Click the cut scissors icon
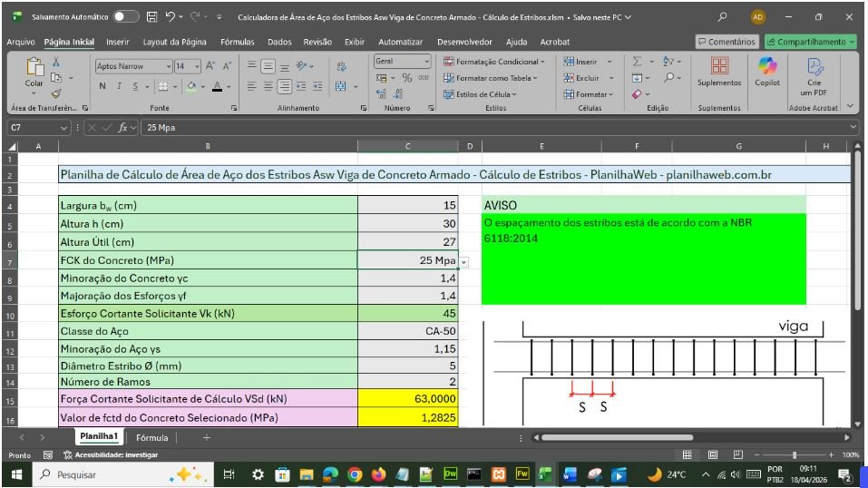The width and height of the screenshot is (868, 488). (56, 62)
